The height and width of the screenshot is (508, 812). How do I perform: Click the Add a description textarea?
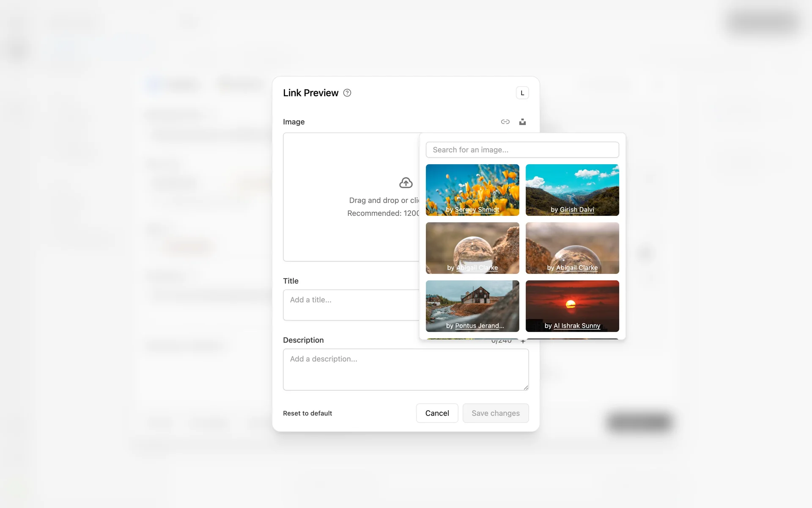click(x=405, y=369)
